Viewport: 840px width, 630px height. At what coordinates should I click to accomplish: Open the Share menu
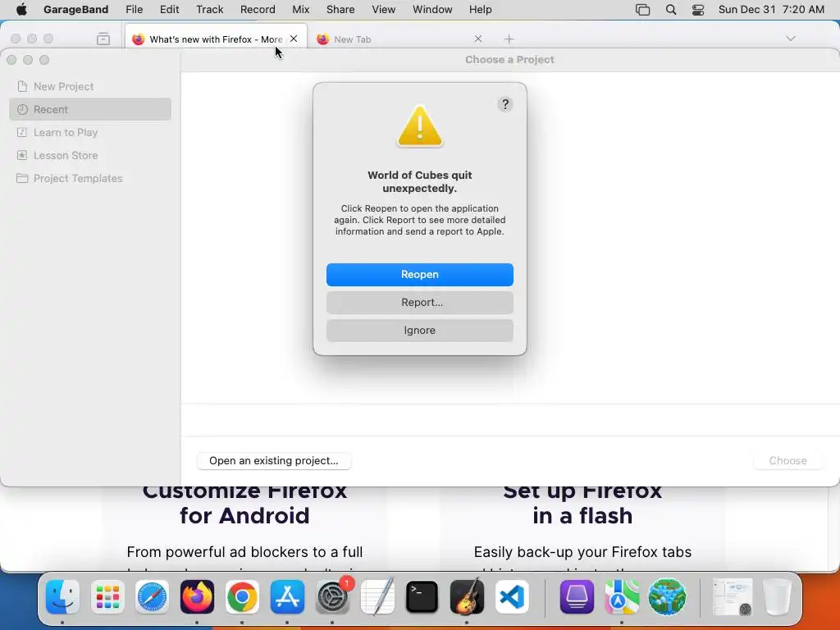(x=340, y=9)
